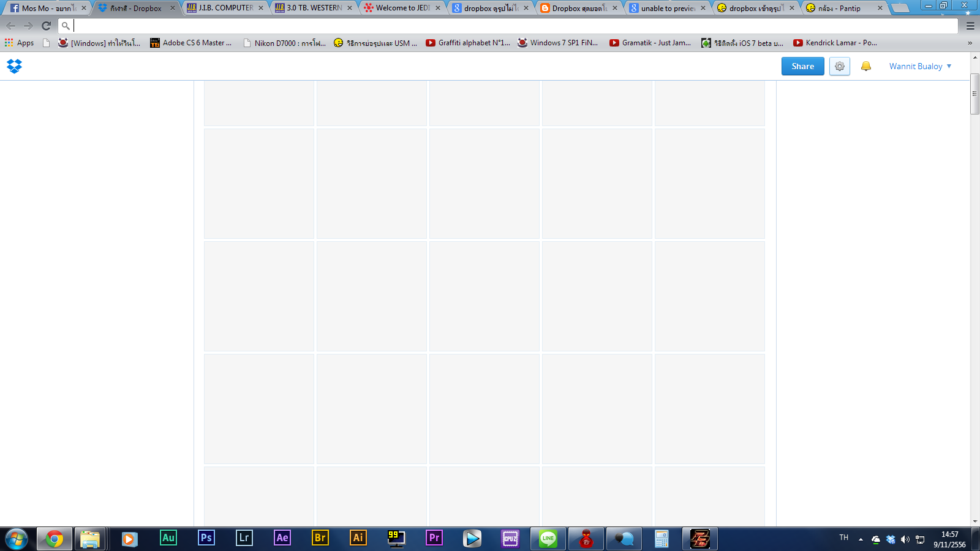
Task: Open the Kendrick Lamar bookmark
Action: point(835,43)
